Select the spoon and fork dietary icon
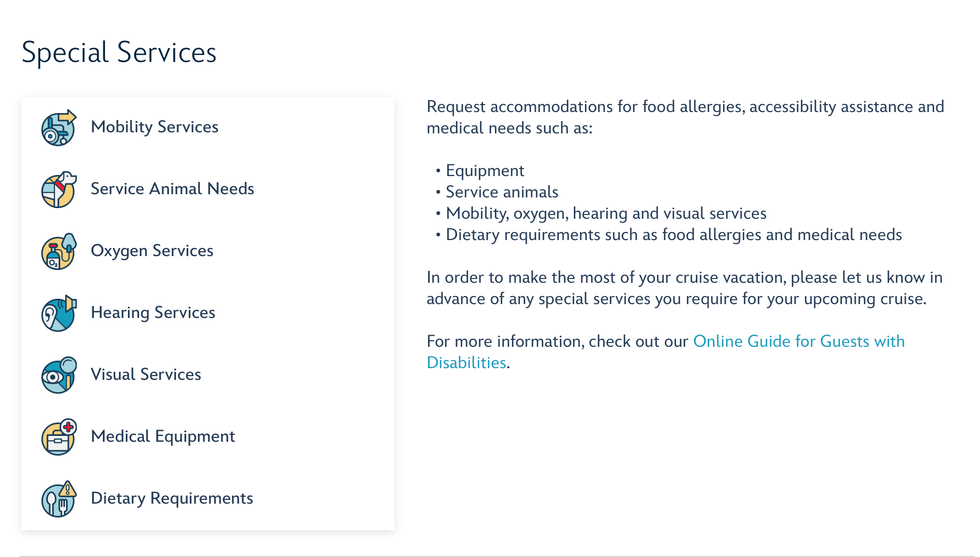Viewport: 980px width, 557px height. (x=59, y=499)
